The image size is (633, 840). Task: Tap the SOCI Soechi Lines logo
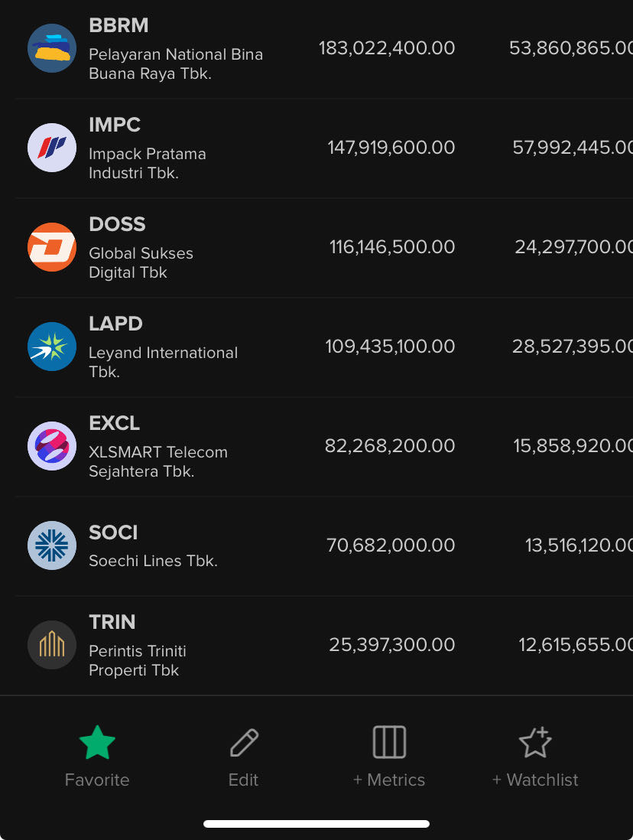coord(52,545)
